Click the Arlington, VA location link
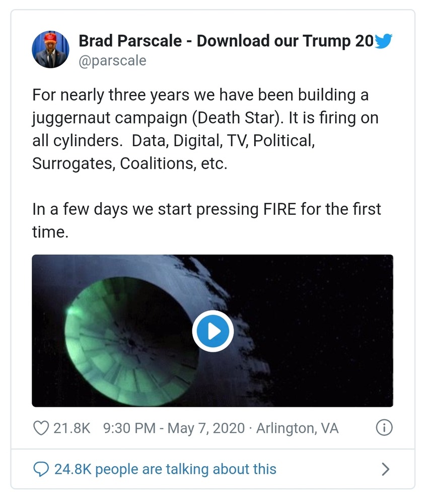This screenshot has width=425, height=504. (297, 428)
